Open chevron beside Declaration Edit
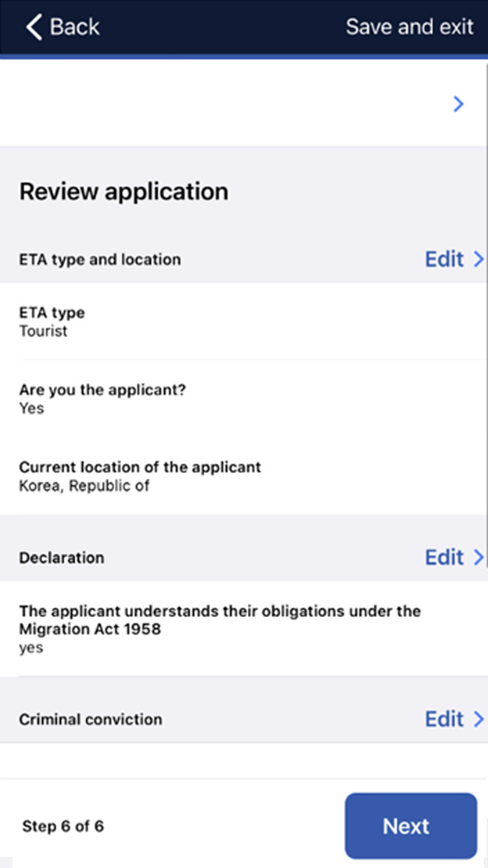This screenshot has width=488, height=868. pyautogui.click(x=478, y=557)
